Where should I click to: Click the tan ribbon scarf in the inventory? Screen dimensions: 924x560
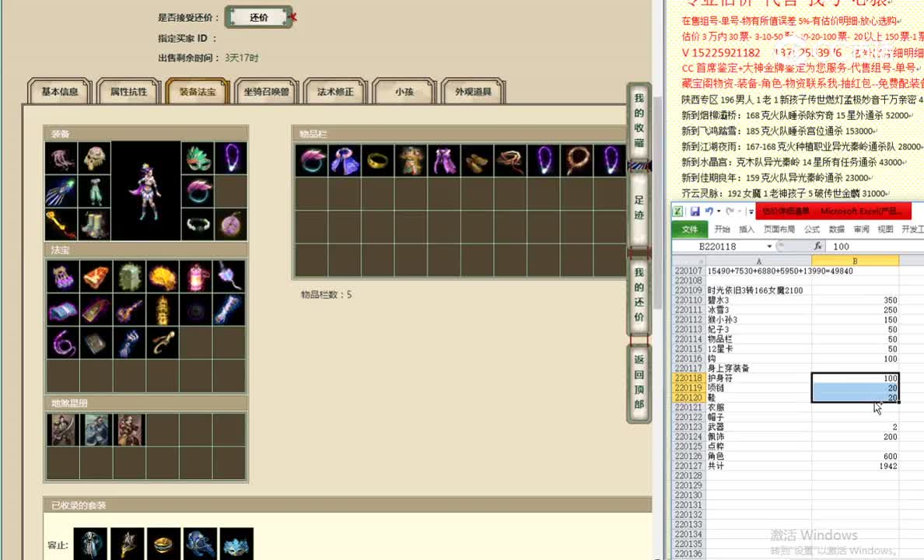pos(510,160)
